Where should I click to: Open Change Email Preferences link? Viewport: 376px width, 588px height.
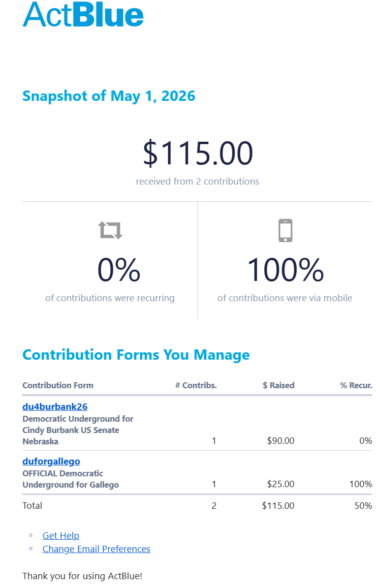96,549
